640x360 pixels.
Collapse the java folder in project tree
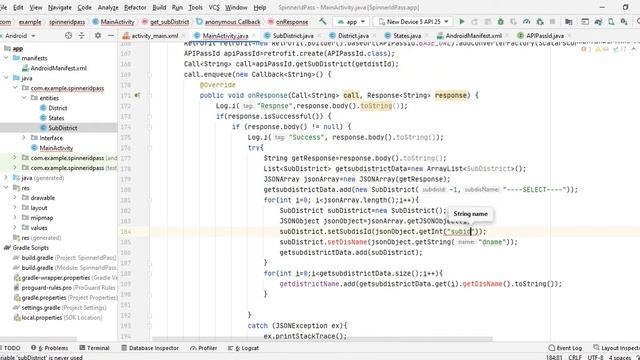[x=6, y=78]
